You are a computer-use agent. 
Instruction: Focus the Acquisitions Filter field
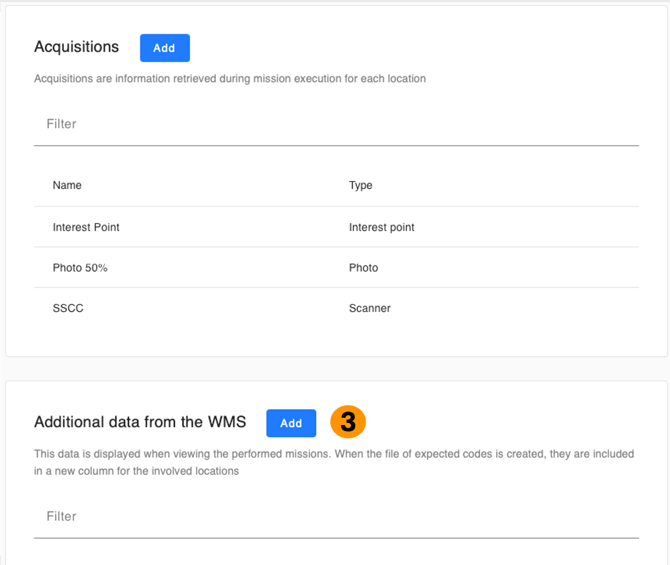point(336,124)
